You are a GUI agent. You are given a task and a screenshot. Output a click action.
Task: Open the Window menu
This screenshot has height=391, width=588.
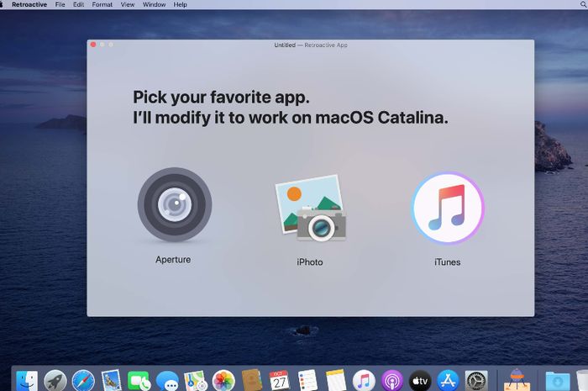154,5
